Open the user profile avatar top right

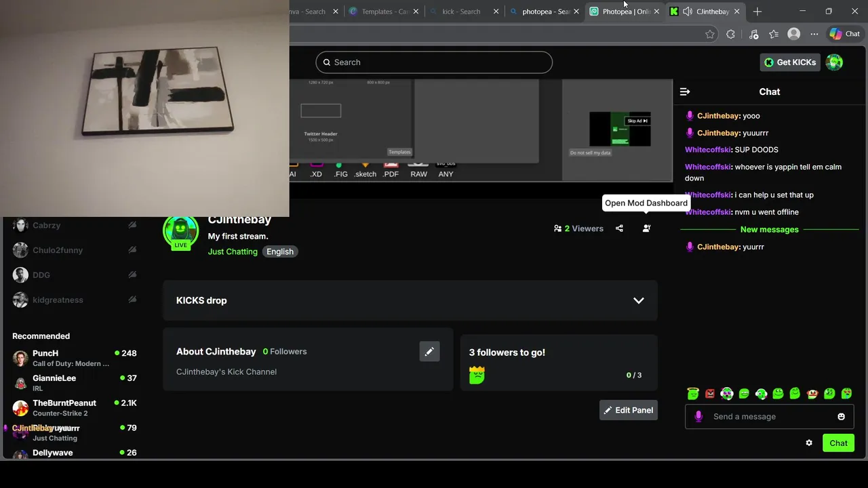tap(834, 62)
